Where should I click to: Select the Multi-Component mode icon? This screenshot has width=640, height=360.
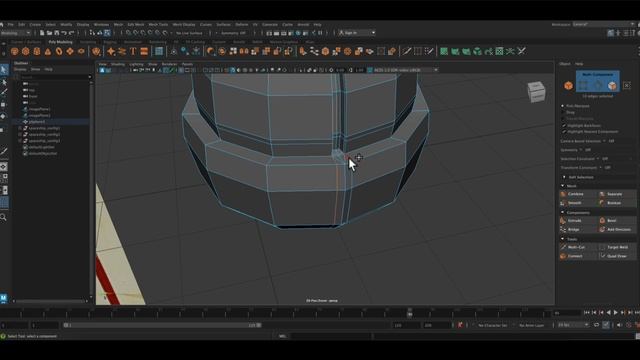tap(612, 85)
